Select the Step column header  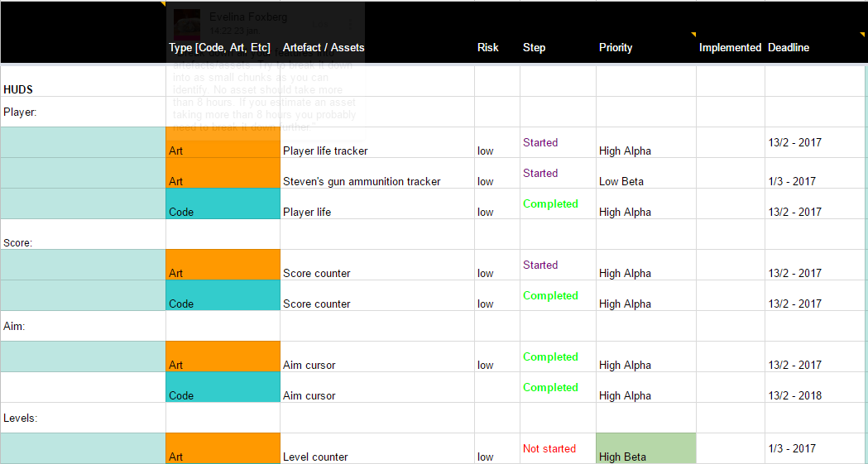click(x=535, y=48)
